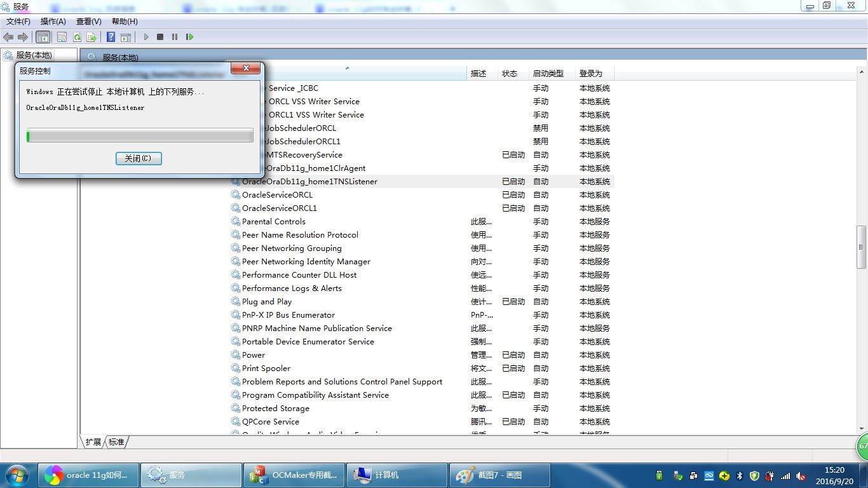Select Performance Counter DLL Host service

299,275
